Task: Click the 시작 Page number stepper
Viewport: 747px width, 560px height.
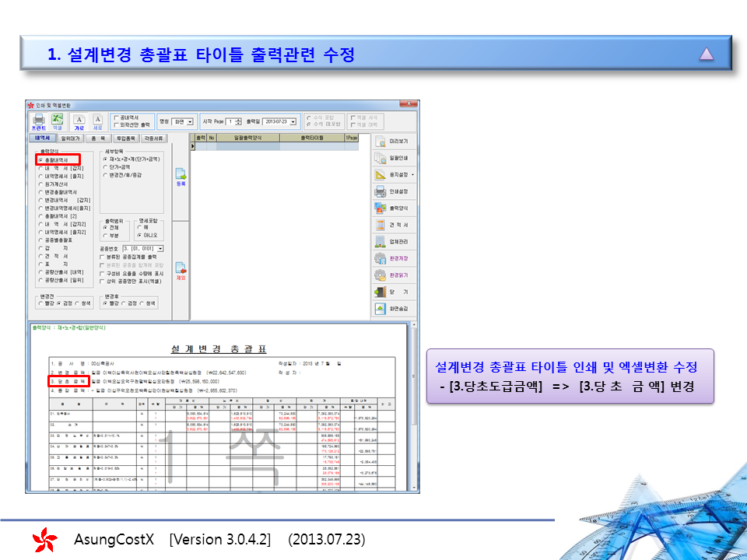Action: pos(238,122)
